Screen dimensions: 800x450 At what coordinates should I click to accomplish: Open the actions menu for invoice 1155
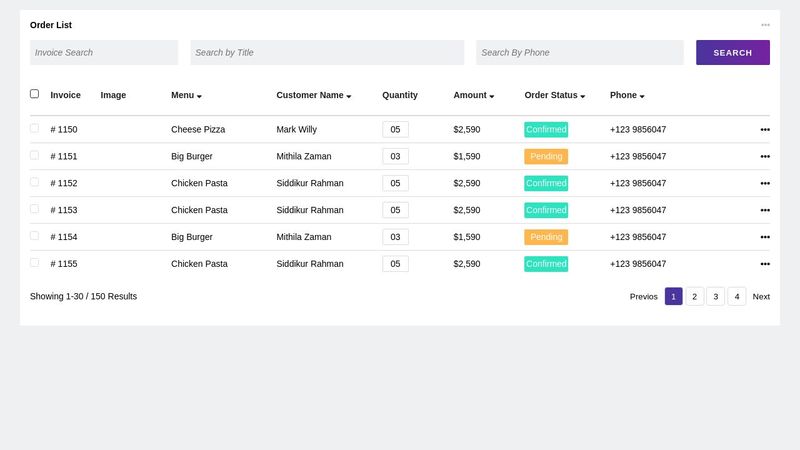click(765, 265)
